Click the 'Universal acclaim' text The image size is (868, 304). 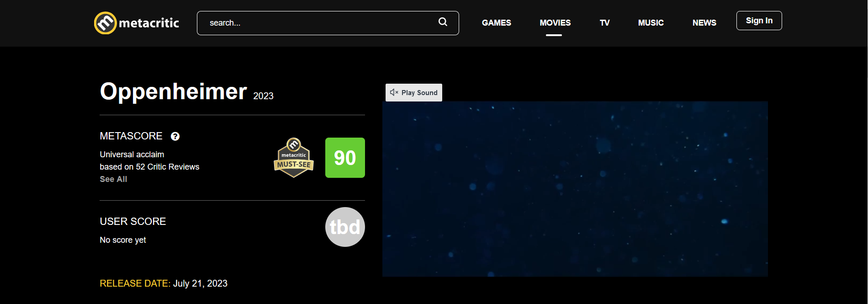132,155
